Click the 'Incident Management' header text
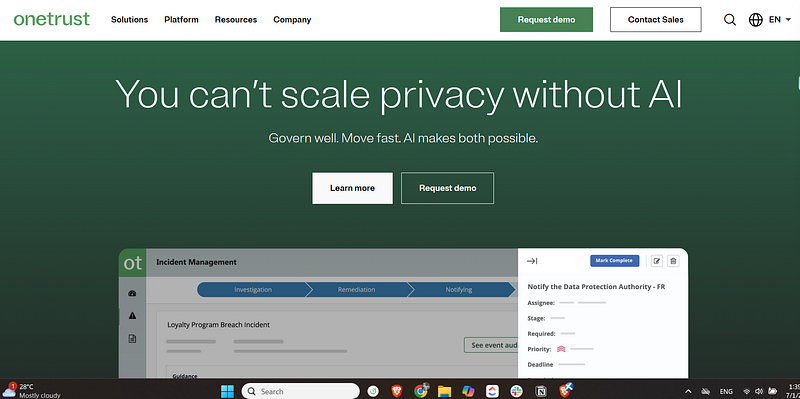 [x=196, y=262]
